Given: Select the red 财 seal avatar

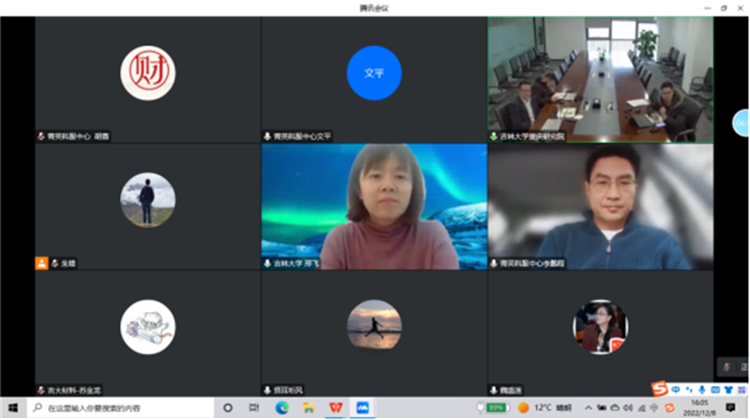Looking at the screenshot, I should pos(148,73).
